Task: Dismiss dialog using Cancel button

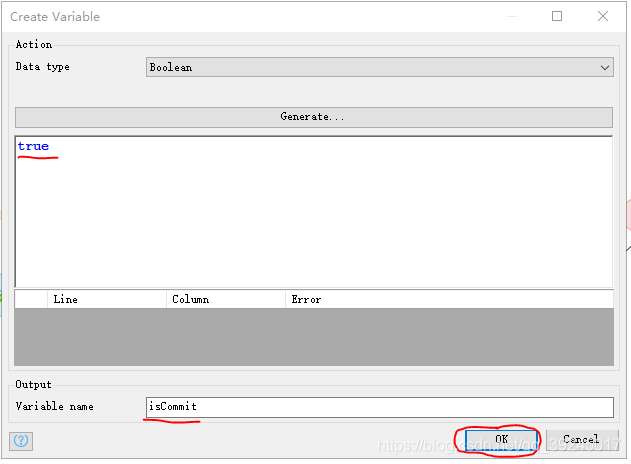Action: pyautogui.click(x=581, y=439)
